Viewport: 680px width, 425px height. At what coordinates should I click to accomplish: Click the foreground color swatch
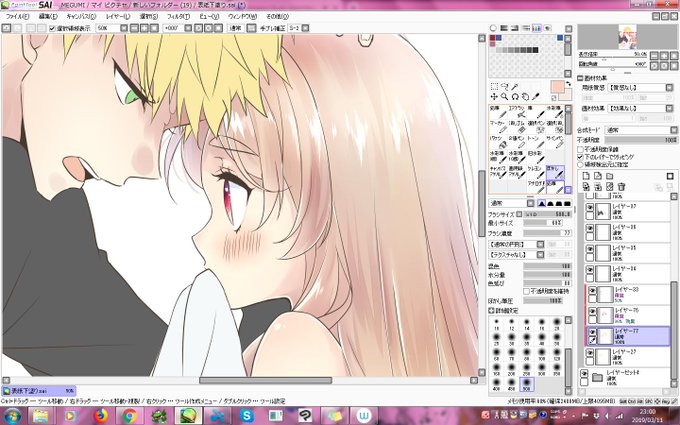tap(557, 86)
